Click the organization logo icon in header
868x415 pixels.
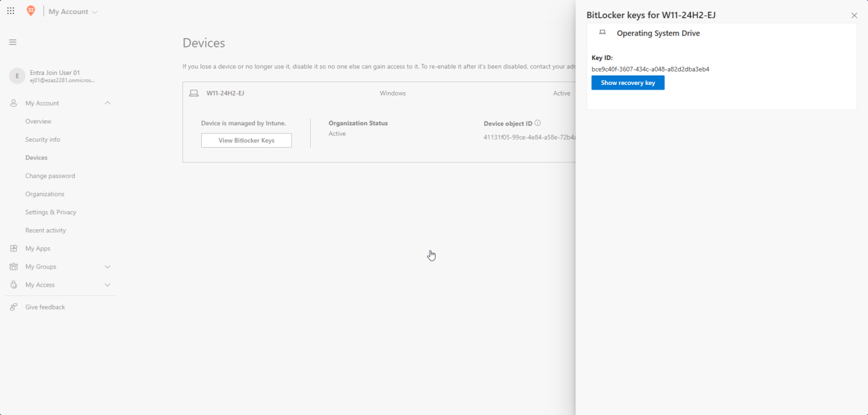click(31, 11)
